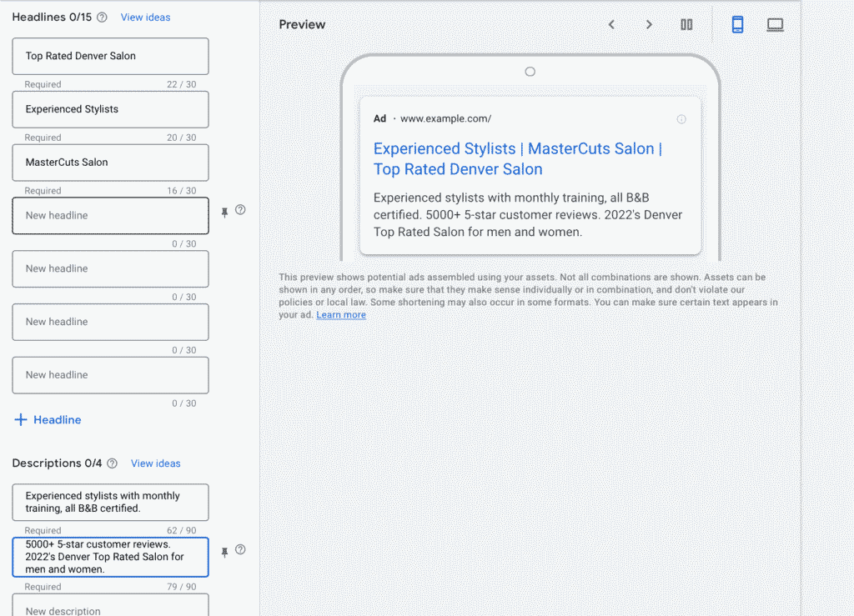Click the help icon beside Descriptions 0/4
The width and height of the screenshot is (854, 616).
[113, 463]
